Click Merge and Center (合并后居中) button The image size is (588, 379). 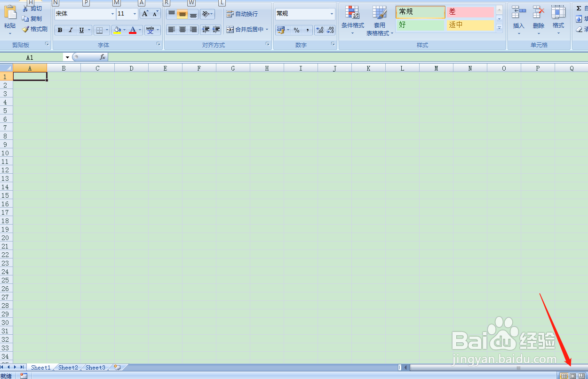244,30
